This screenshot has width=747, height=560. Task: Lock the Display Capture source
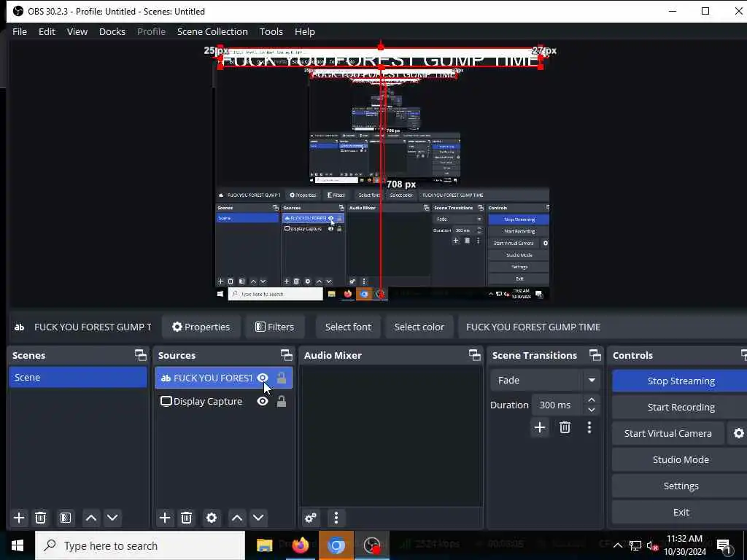[x=282, y=402]
